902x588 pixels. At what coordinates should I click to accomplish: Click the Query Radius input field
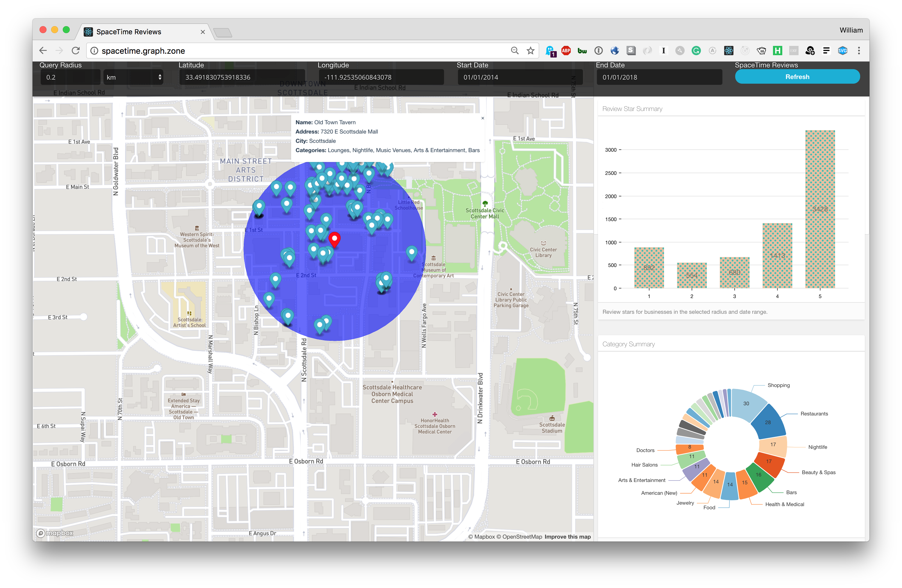71,77
